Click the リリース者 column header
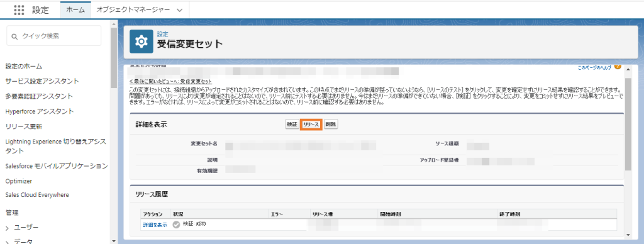 322,214
